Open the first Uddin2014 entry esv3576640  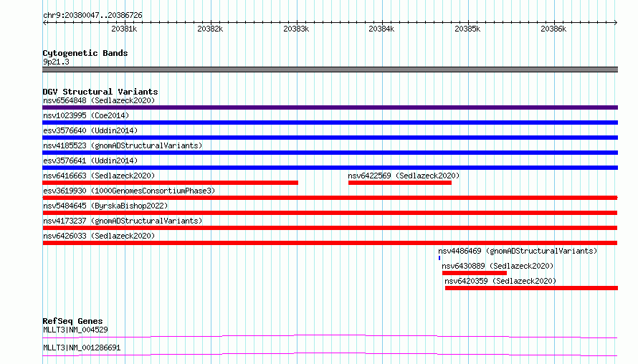(x=90, y=130)
